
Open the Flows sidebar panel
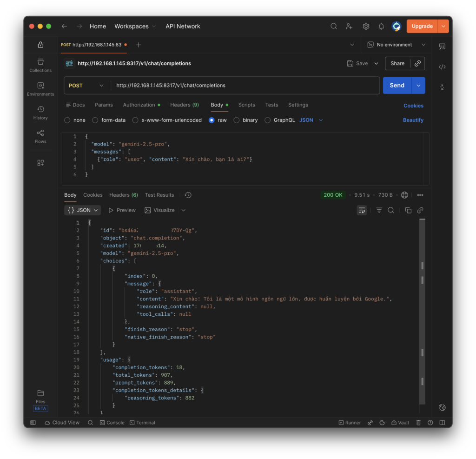point(40,136)
